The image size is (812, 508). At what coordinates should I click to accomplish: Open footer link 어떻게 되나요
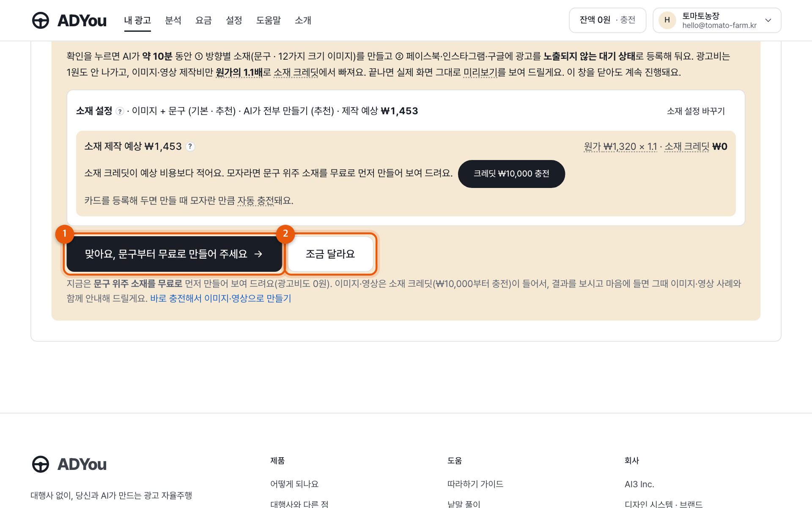(294, 484)
